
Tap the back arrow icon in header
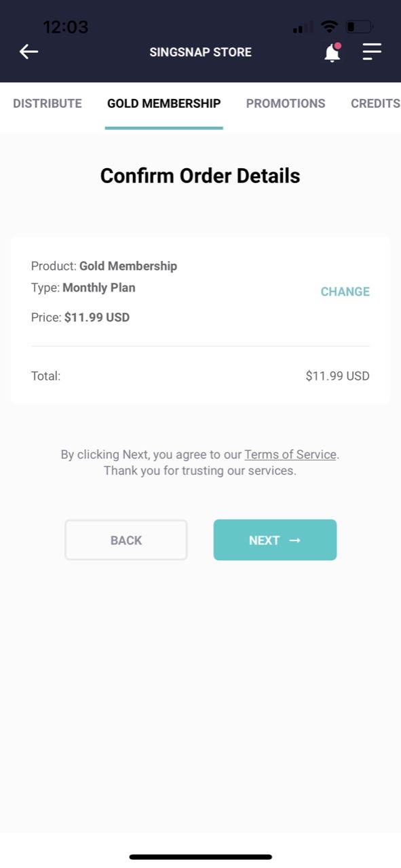tap(28, 52)
